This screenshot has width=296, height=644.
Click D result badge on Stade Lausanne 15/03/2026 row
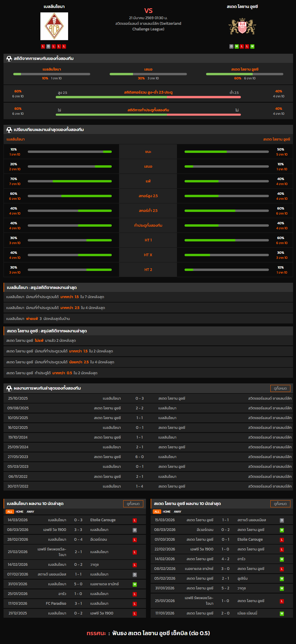click(x=282, y=520)
